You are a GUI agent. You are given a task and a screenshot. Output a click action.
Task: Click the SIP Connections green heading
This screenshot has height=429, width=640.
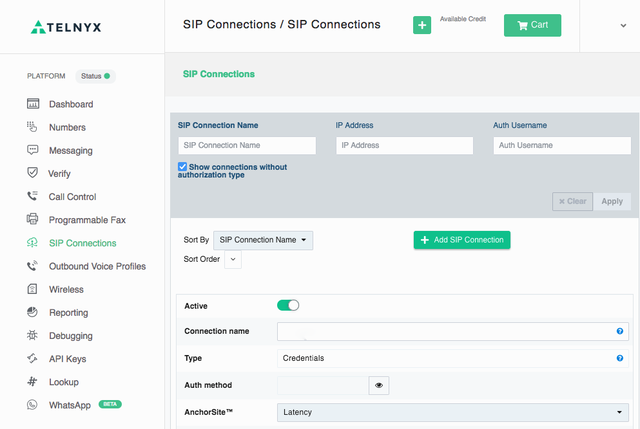[x=219, y=74]
